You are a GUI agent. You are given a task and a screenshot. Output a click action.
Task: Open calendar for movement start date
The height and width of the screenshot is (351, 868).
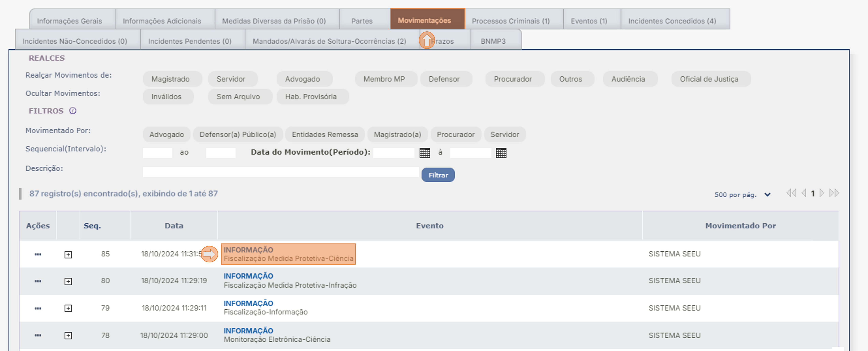point(425,153)
